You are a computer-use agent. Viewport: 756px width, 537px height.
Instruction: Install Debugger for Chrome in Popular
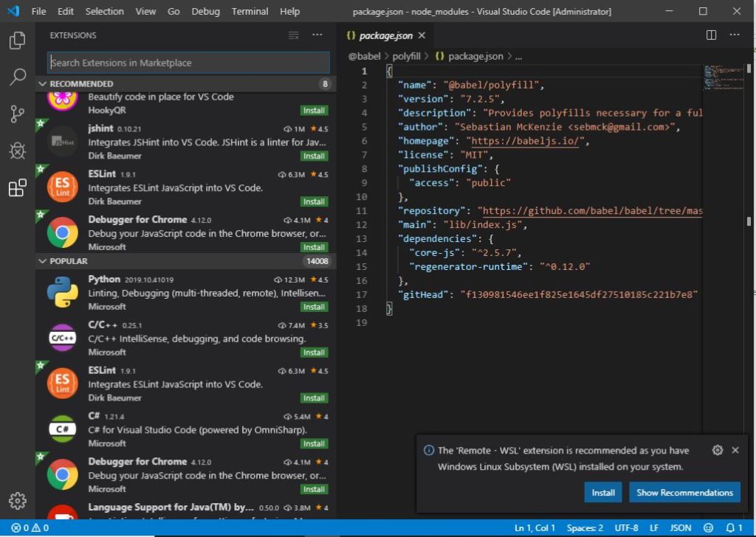(314, 489)
